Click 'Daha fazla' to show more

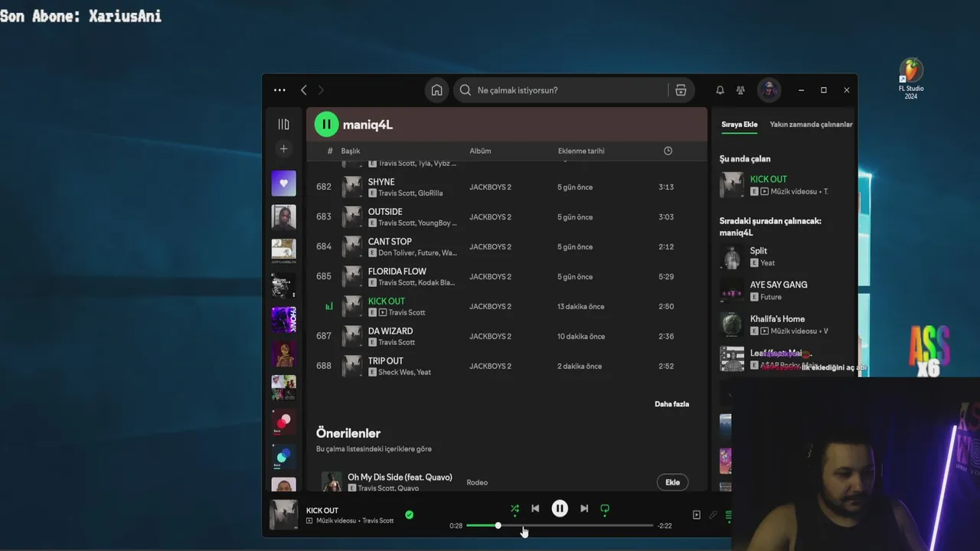pos(671,404)
